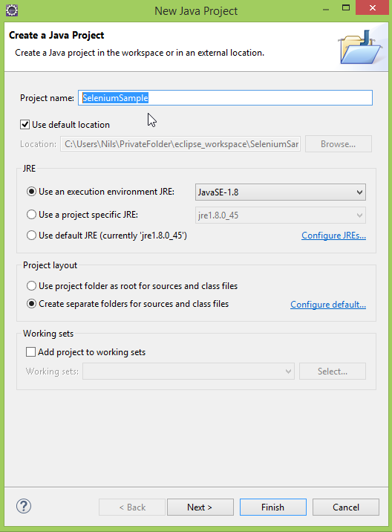Click the Java project folder wizard image

click(x=360, y=47)
